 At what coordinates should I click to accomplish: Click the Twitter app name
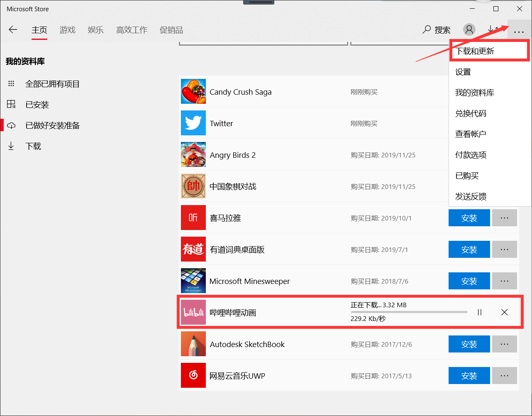[x=221, y=123]
